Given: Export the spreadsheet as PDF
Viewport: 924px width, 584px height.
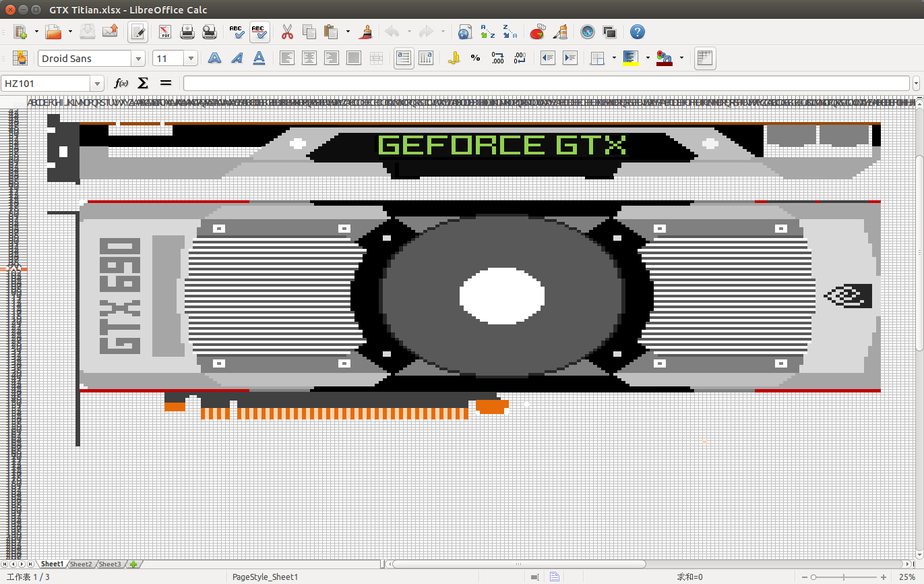Looking at the screenshot, I should point(165,32).
